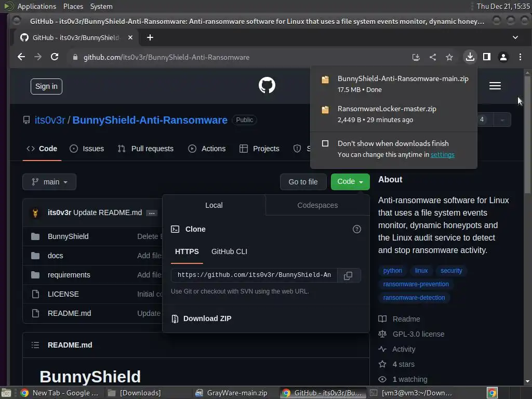Image resolution: width=532 pixels, height=399 pixels.
Task: Click the browser address bar URL
Action: tap(166, 57)
